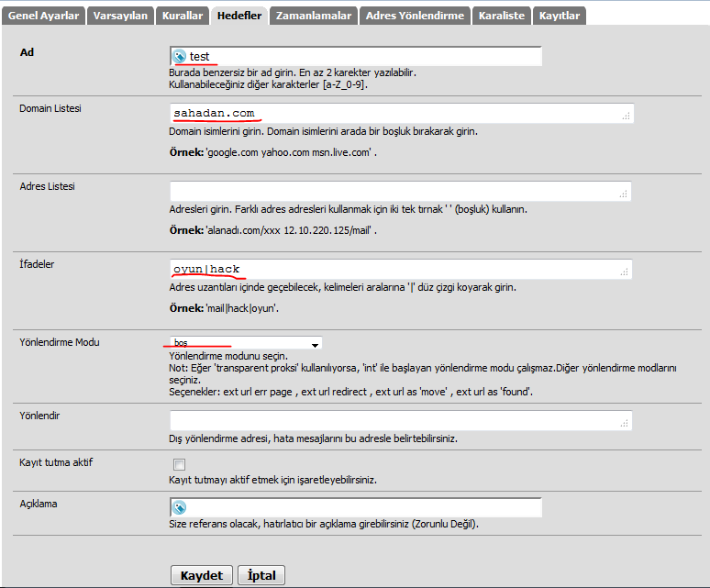Open the Kayıtlar tab
Image resolution: width=710 pixels, height=588 pixels.
pyautogui.click(x=560, y=16)
